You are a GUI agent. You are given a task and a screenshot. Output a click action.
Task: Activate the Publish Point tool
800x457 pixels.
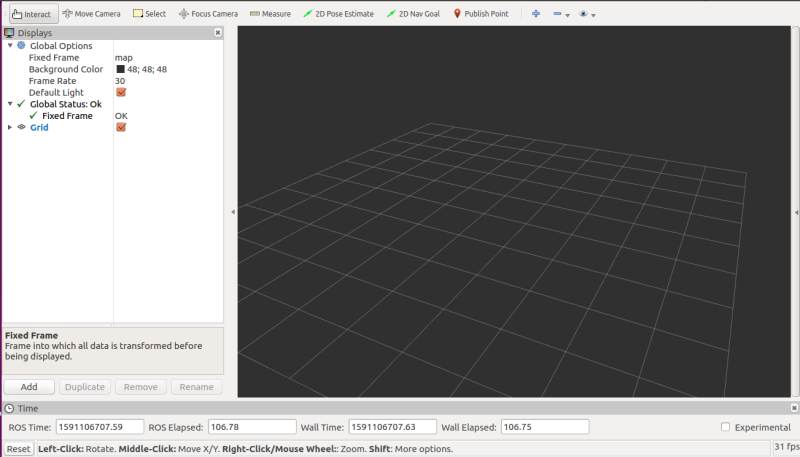[481, 14]
